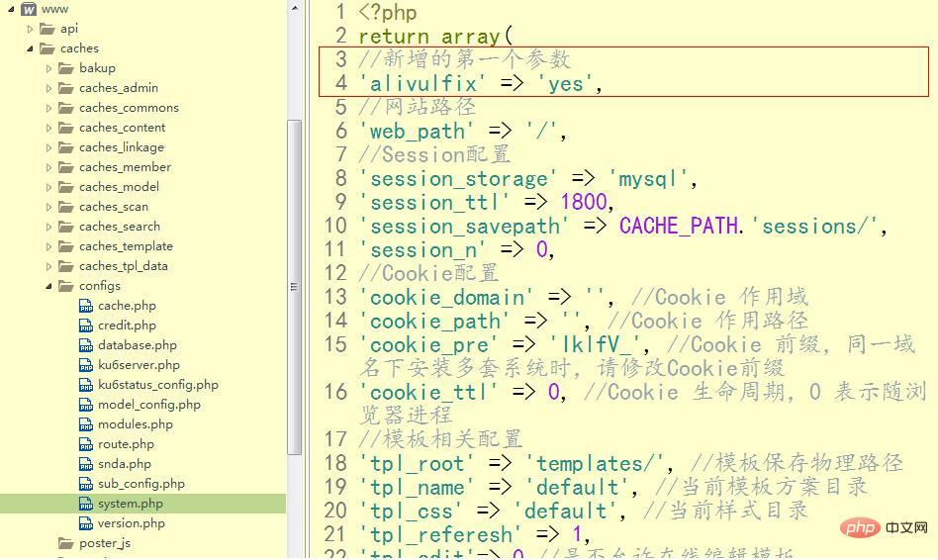938x560 pixels.
Task: Click the caches_member folder icon
Action: 66,167
